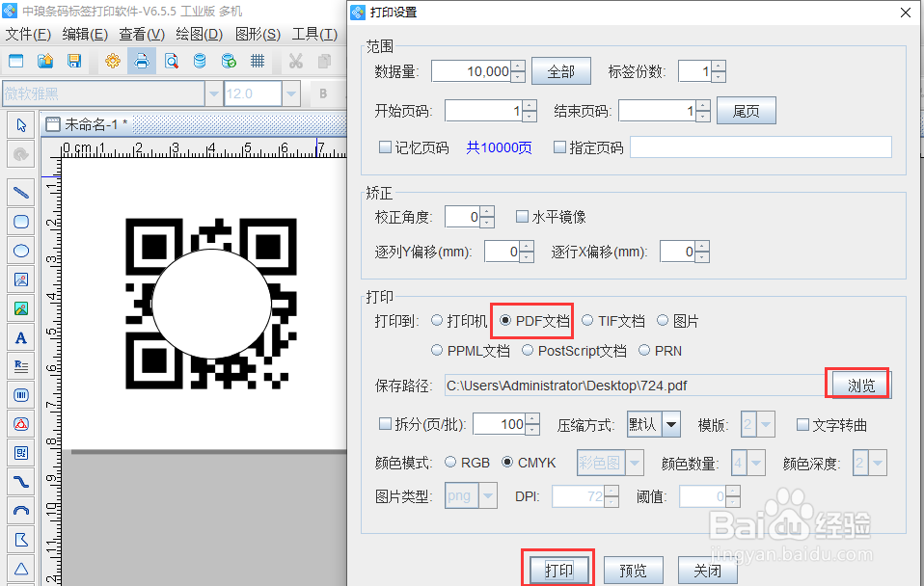
Task: Select the ellipse drawing tool
Action: [x=20, y=251]
